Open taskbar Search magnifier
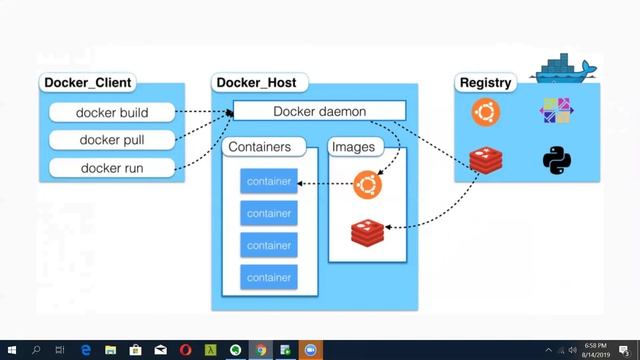The height and width of the screenshot is (360, 640). coord(36,350)
